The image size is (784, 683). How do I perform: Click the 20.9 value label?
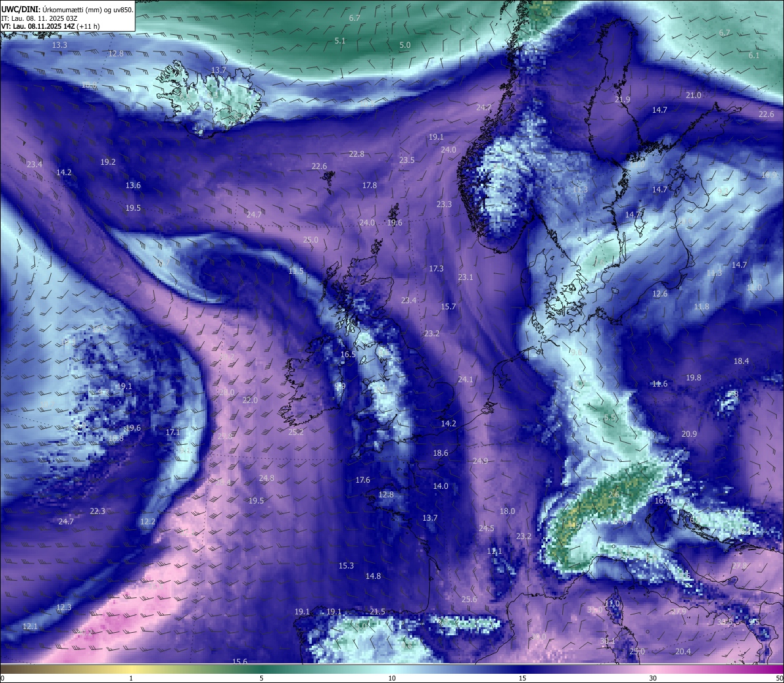pos(689,434)
